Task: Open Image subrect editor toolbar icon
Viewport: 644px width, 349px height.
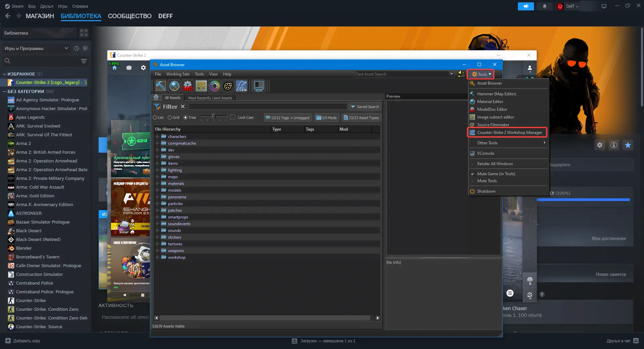Action: point(201,86)
